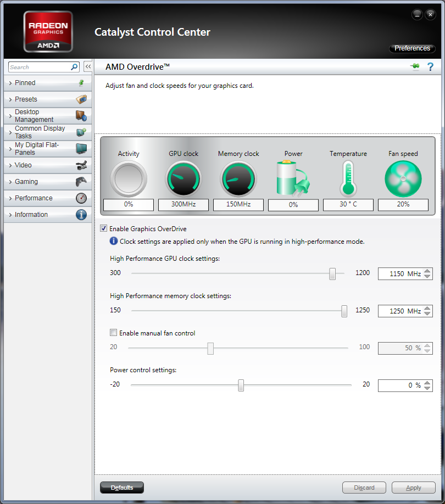
Task: Click the 150MHz memory clock readout
Action: point(238,204)
